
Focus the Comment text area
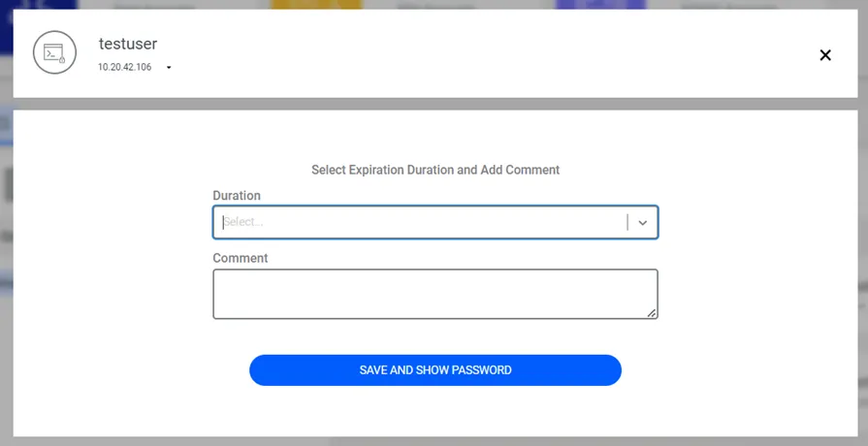(435, 294)
